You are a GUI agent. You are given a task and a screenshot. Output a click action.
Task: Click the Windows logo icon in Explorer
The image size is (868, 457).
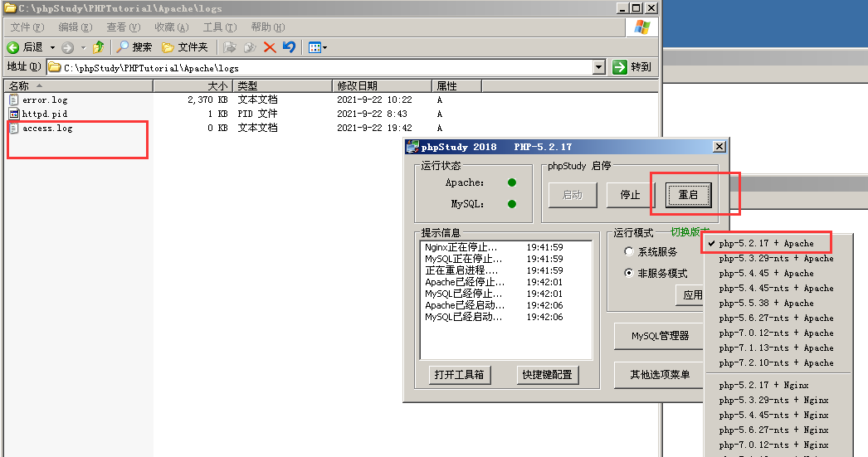click(x=642, y=27)
